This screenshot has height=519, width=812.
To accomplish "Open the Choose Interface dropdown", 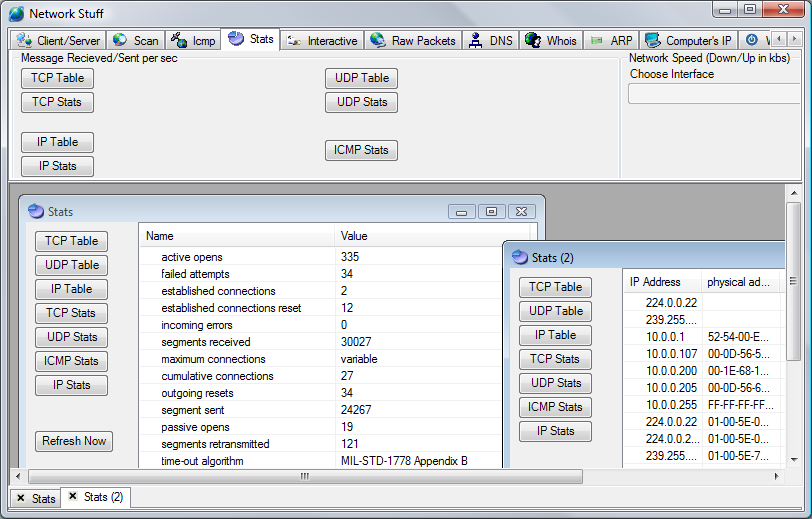I will [x=714, y=94].
